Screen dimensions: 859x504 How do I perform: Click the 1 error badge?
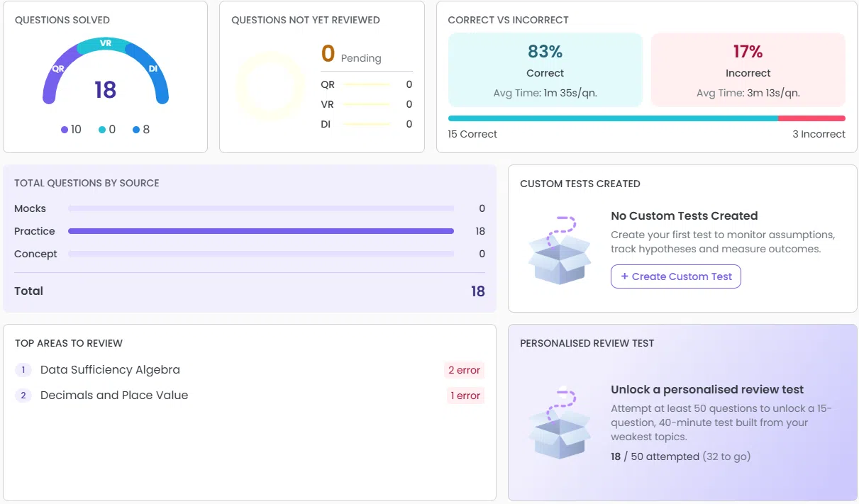(x=465, y=396)
